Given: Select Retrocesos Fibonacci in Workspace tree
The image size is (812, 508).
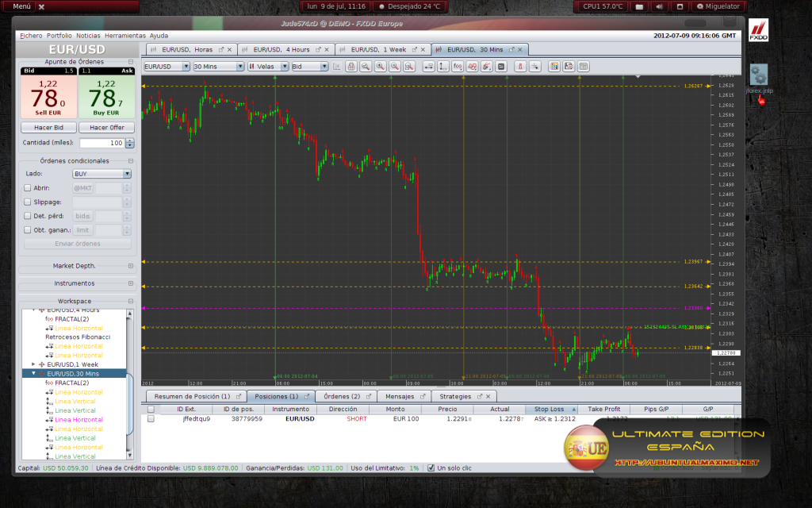Looking at the screenshot, I should pos(78,337).
